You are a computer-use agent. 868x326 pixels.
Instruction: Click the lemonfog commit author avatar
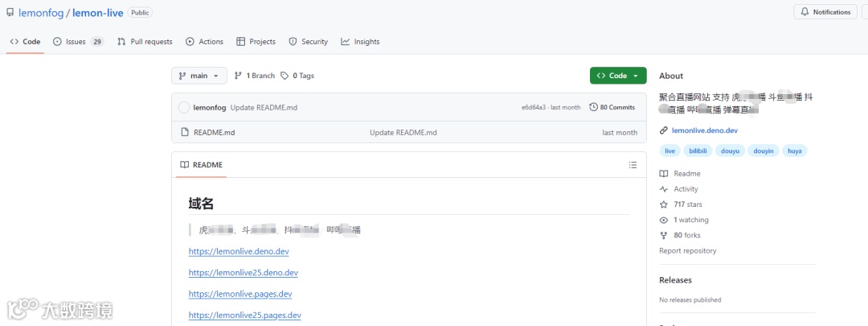[x=184, y=108]
